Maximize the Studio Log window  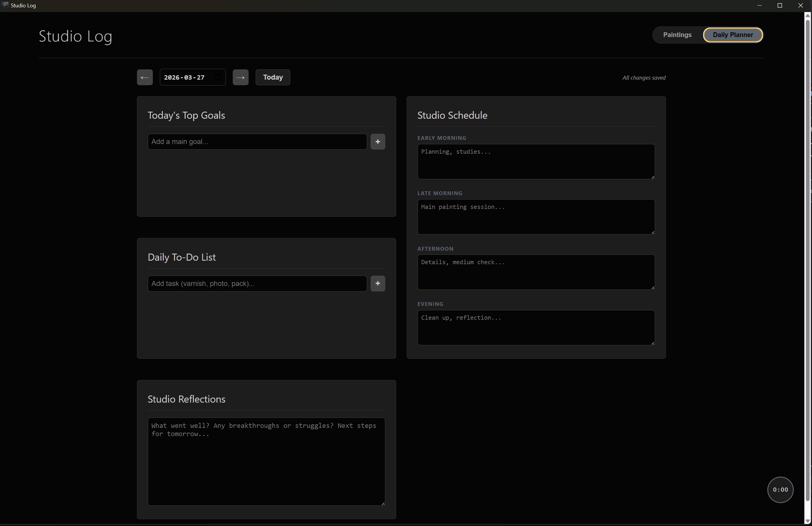point(780,6)
